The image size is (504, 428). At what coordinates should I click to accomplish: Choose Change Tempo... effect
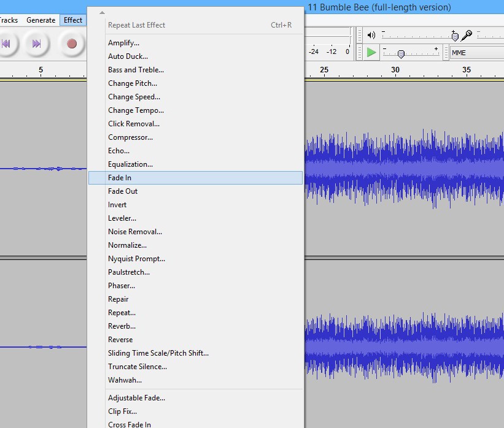click(136, 110)
